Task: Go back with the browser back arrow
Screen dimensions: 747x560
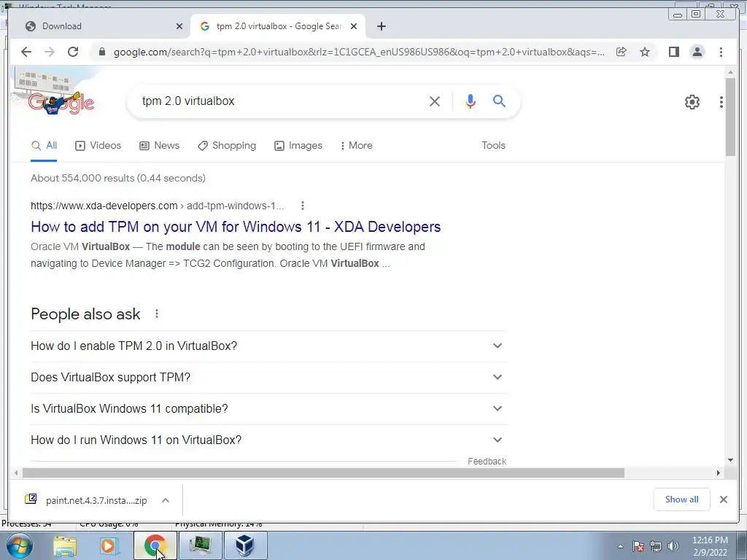Action: (26, 52)
